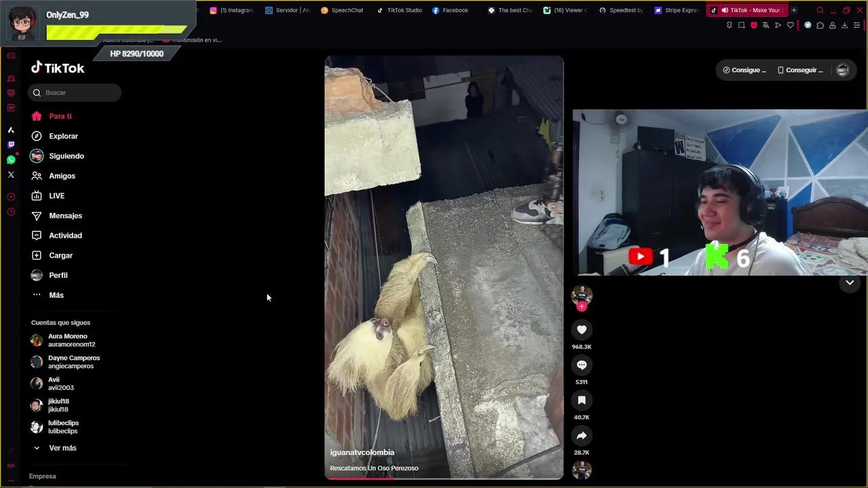868x488 pixels.
Task: Open lulibeclips account
Action: click(55, 427)
